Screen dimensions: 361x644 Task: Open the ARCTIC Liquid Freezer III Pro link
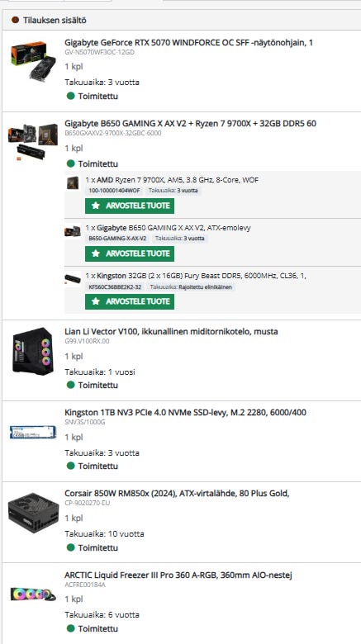tap(178, 575)
